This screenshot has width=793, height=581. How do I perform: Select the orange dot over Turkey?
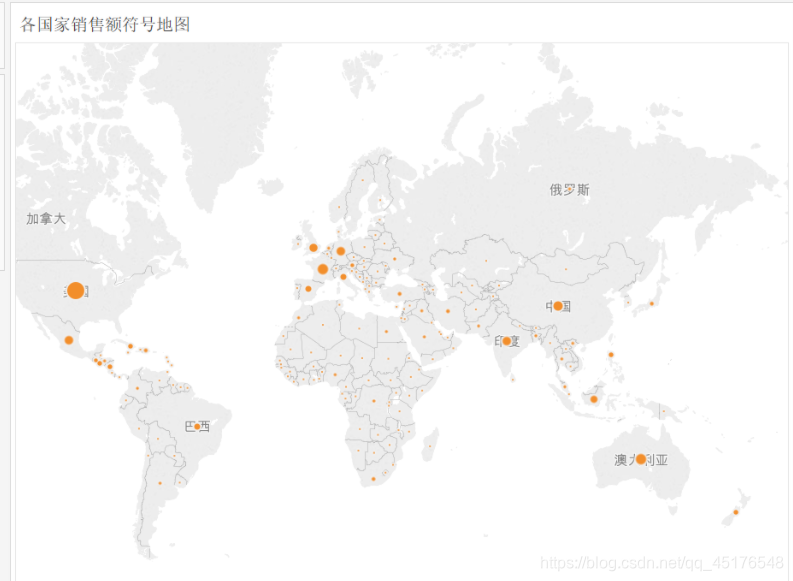point(400,294)
